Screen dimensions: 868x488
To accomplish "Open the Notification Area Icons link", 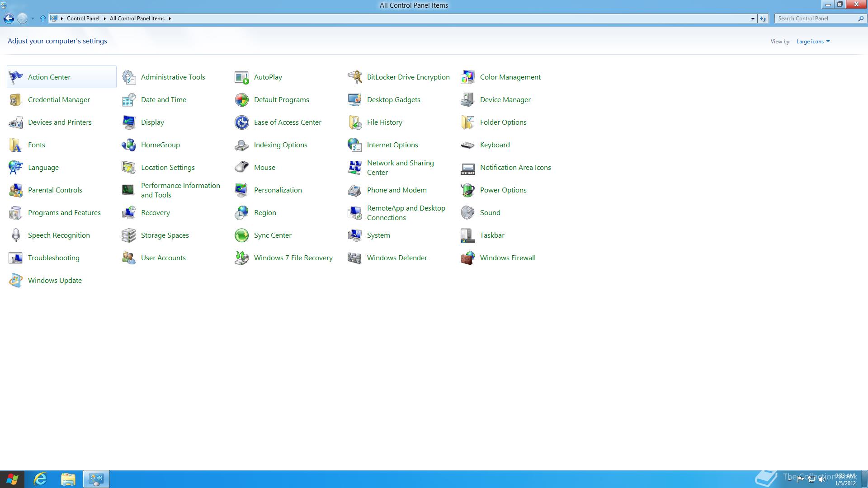I will tap(515, 168).
